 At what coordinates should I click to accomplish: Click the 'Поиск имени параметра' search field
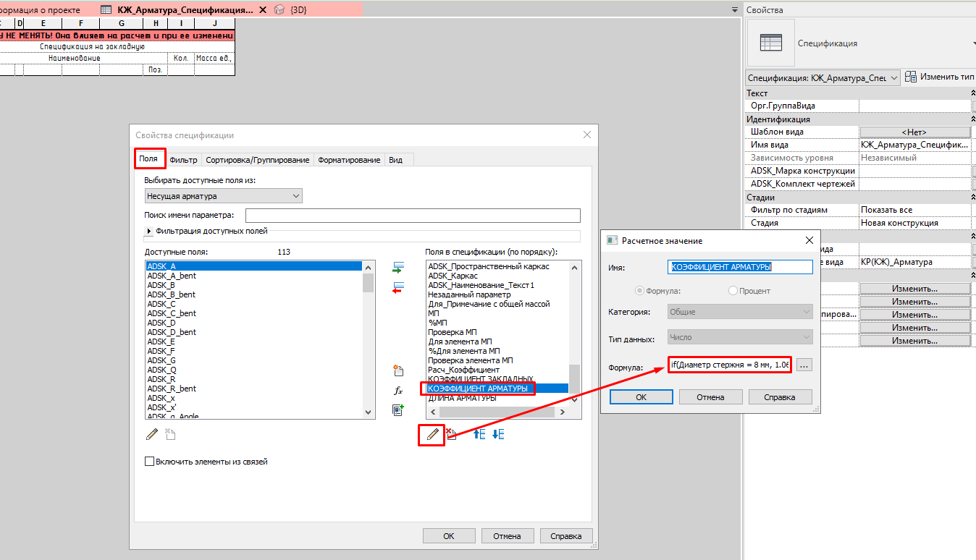click(413, 216)
